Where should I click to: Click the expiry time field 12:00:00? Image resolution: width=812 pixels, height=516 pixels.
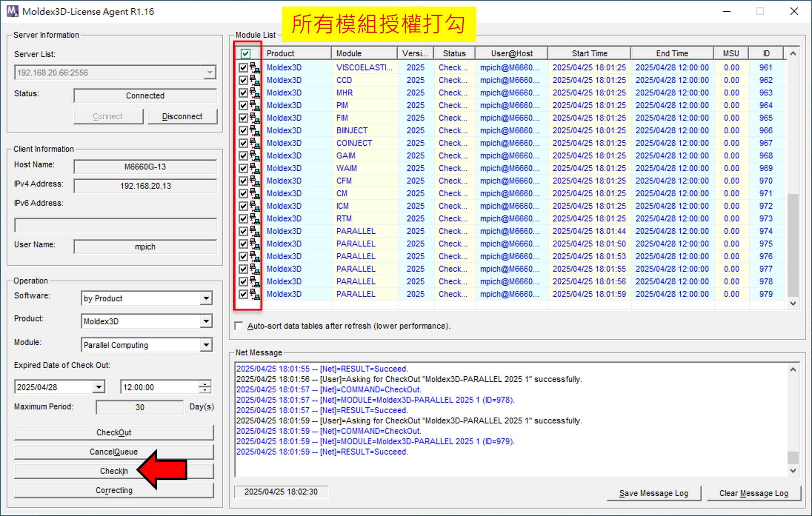[159, 387]
